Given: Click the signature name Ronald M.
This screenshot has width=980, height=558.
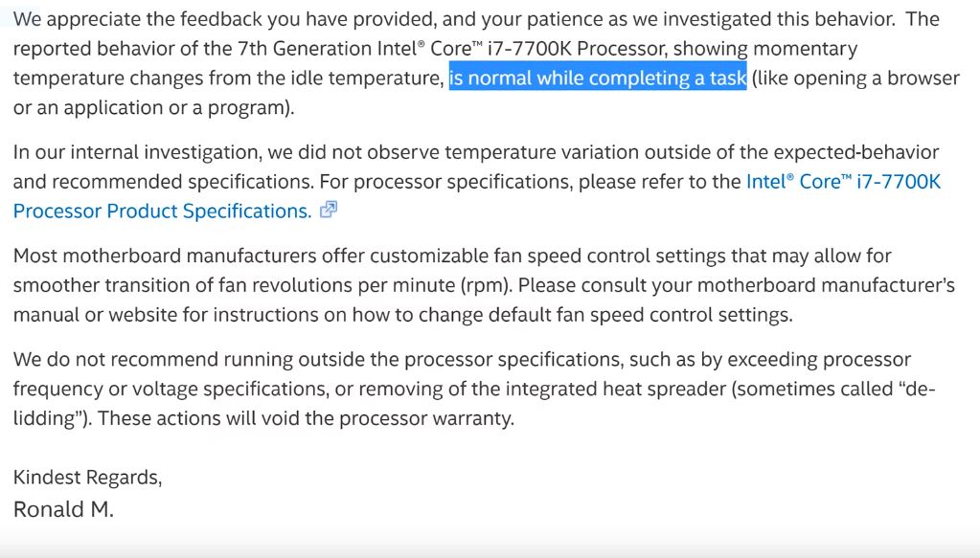Looking at the screenshot, I should click(63, 509).
